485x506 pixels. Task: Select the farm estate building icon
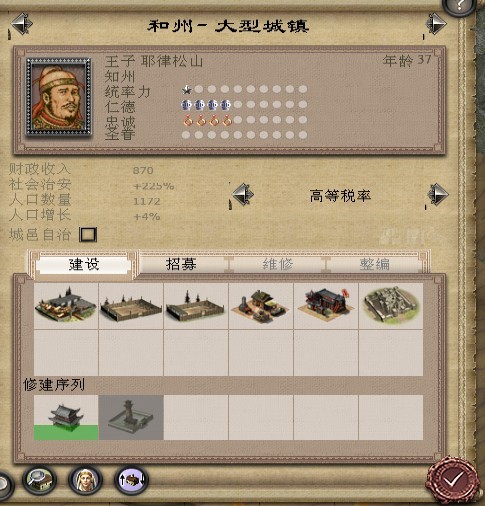click(x=66, y=306)
